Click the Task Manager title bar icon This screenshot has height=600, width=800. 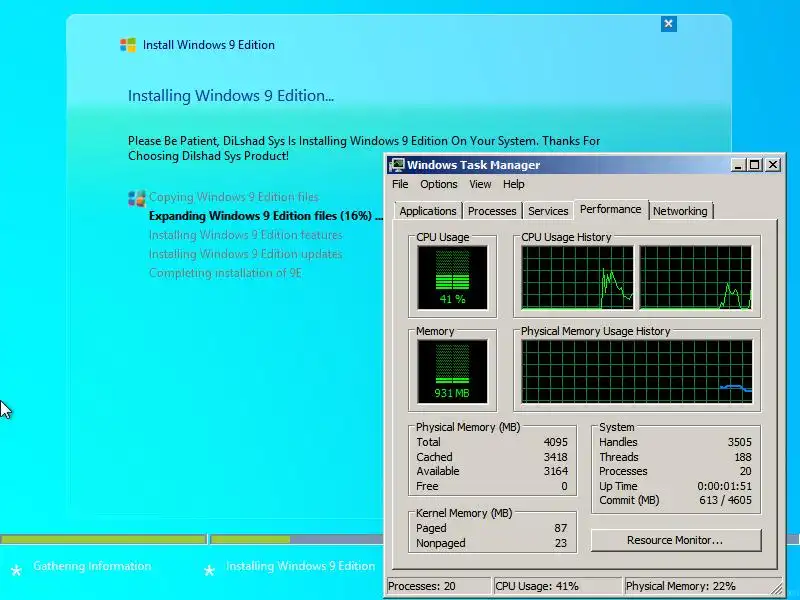pyautogui.click(x=397, y=165)
